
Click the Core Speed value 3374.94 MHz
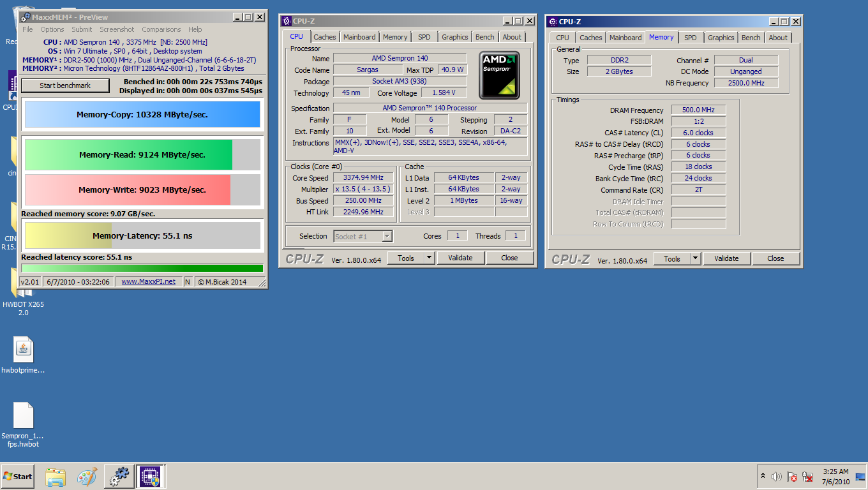click(363, 178)
